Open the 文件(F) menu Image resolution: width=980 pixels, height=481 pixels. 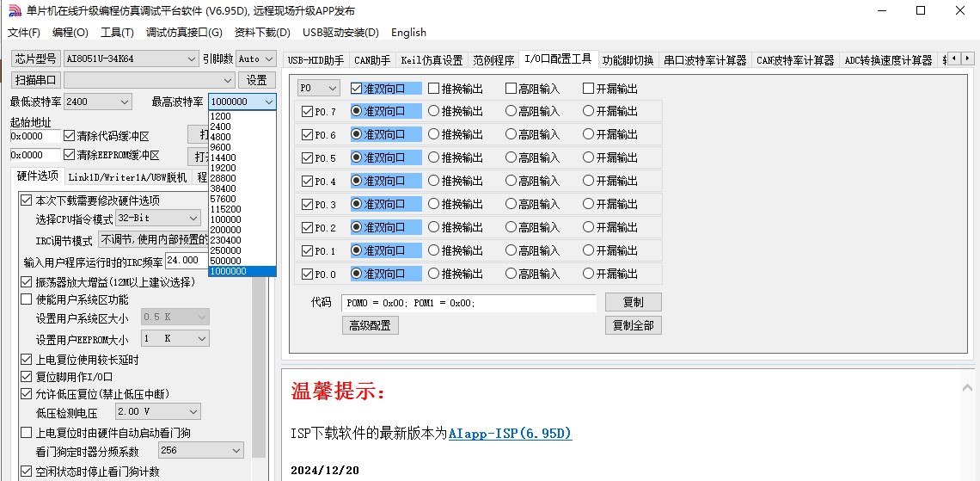tap(24, 33)
